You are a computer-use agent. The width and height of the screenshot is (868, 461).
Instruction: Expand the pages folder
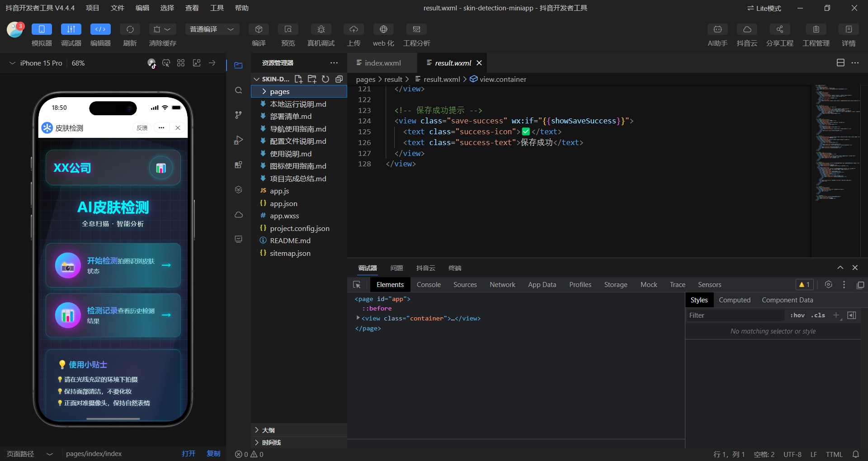point(280,92)
